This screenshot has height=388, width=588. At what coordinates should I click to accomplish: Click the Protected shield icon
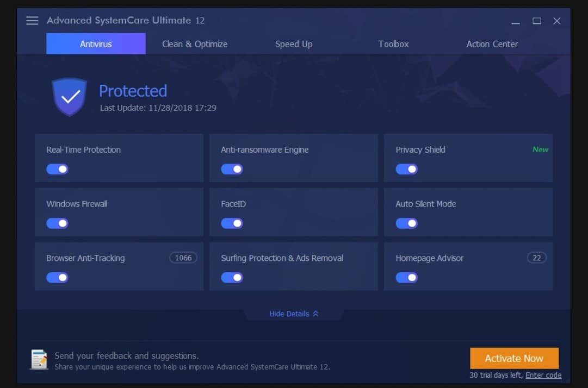[69, 97]
